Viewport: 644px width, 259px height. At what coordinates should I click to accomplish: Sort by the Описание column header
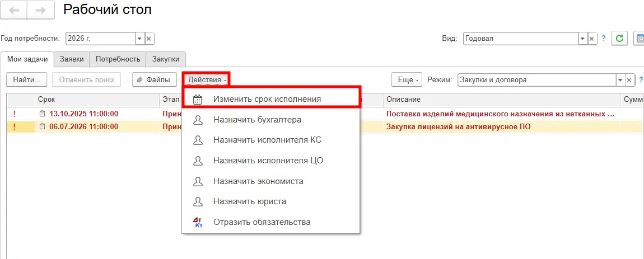pyautogui.click(x=502, y=100)
